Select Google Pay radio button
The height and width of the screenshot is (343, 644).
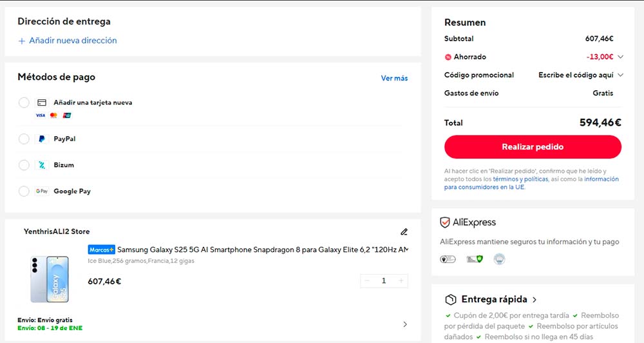coord(24,191)
